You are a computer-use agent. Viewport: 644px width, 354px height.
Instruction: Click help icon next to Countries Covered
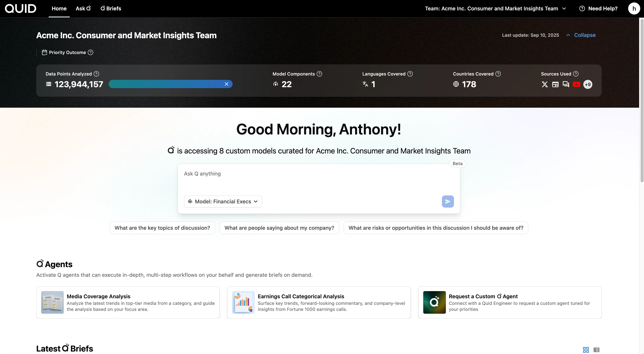point(498,74)
